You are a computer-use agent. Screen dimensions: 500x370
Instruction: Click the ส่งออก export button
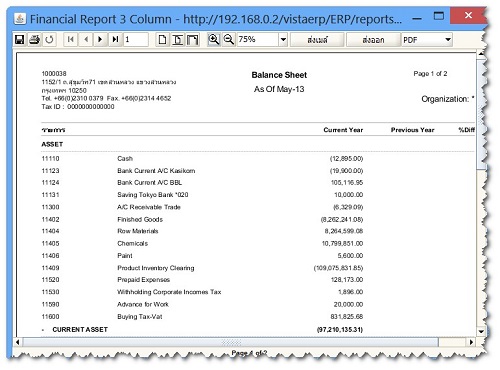pos(373,40)
